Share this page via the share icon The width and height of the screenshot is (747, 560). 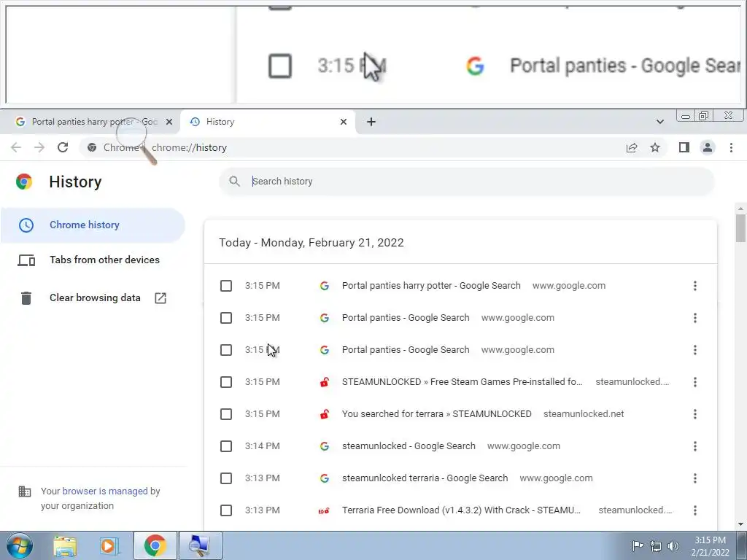(x=632, y=147)
